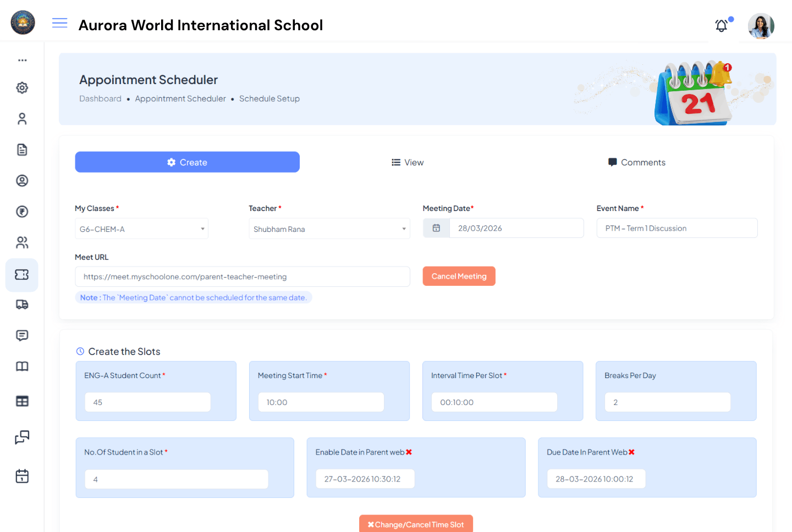792x532 pixels.
Task: Switch to the View tab
Action: coord(408,162)
